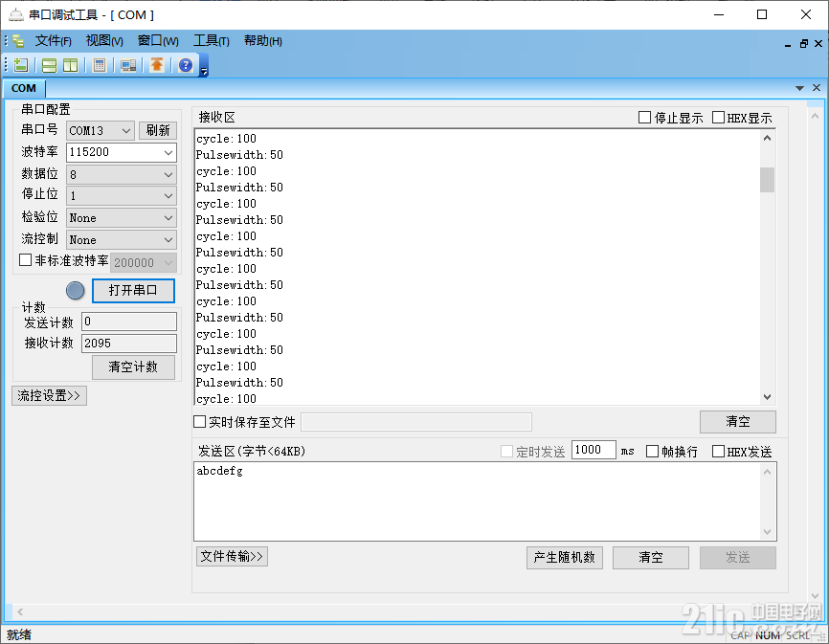
Task: Click the 打开串口 button
Action: [133, 291]
